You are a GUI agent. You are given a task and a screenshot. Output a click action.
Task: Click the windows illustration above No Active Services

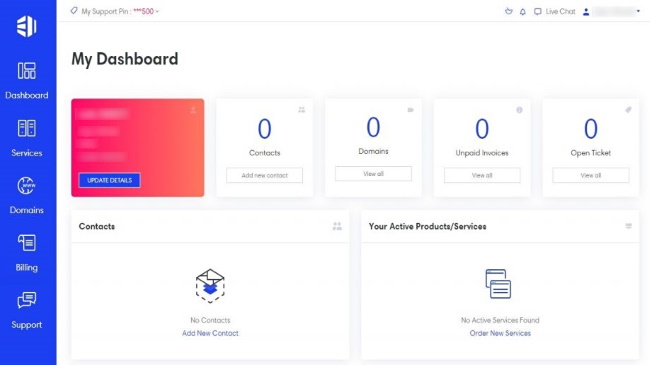tap(498, 284)
